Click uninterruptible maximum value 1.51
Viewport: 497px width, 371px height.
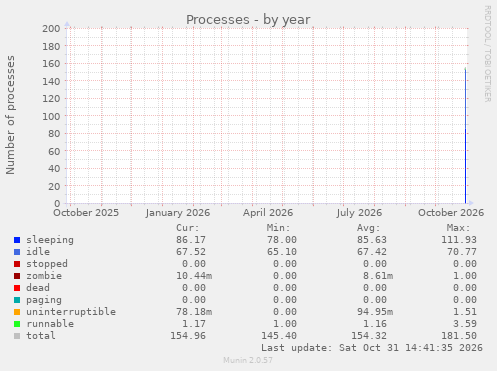[465, 312]
